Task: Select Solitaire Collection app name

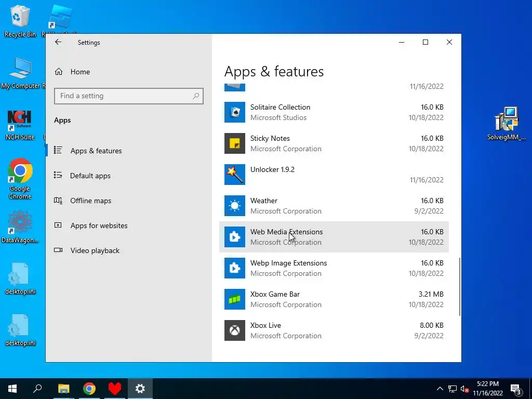Action: tap(280, 107)
